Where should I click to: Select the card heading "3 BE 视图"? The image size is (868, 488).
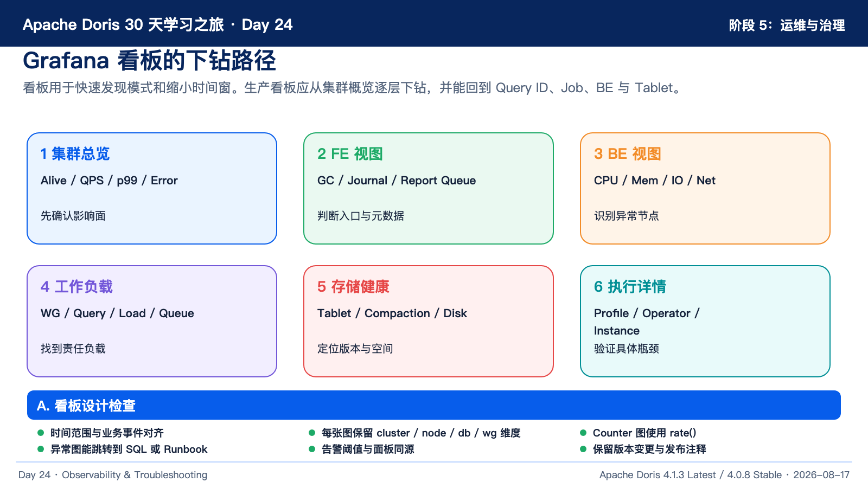[628, 154]
